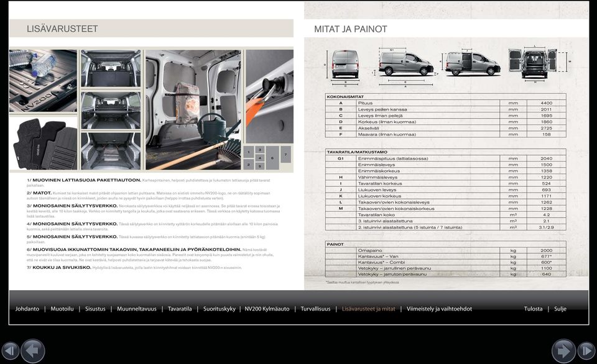Click the Kantavuus* – Van row
The image size is (597, 364).
point(445,257)
